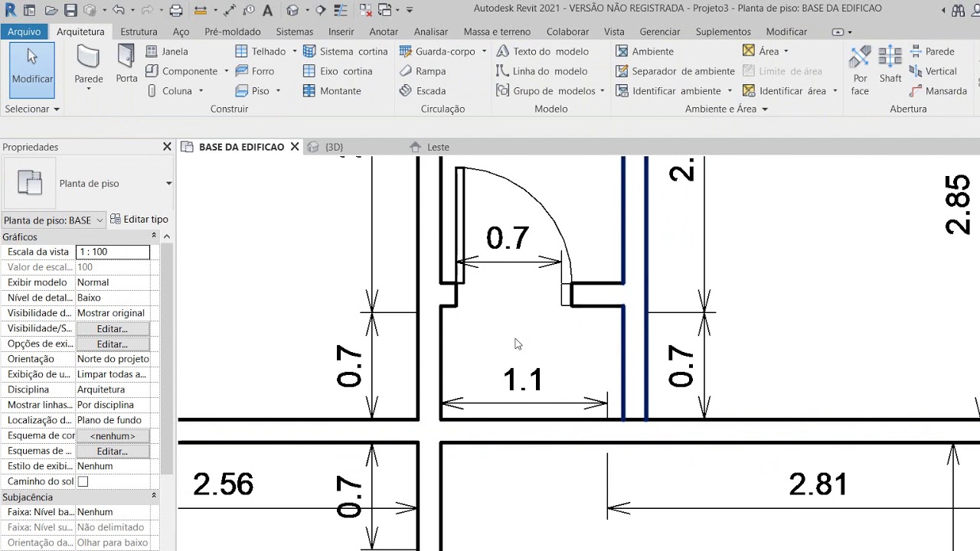The image size is (980, 551).
Task: Select the Rampa tool
Action: click(423, 71)
